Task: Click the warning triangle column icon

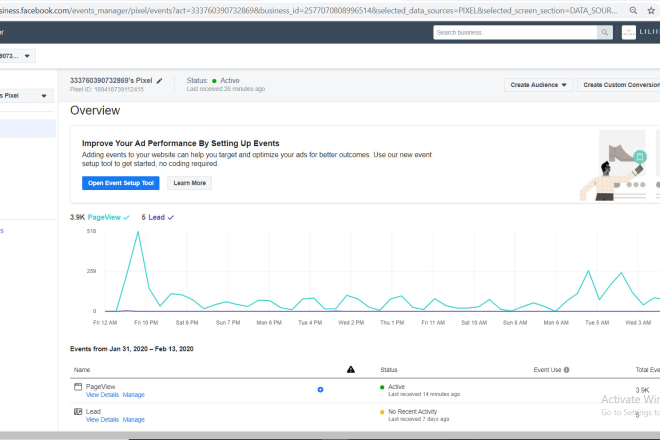Action: click(351, 370)
